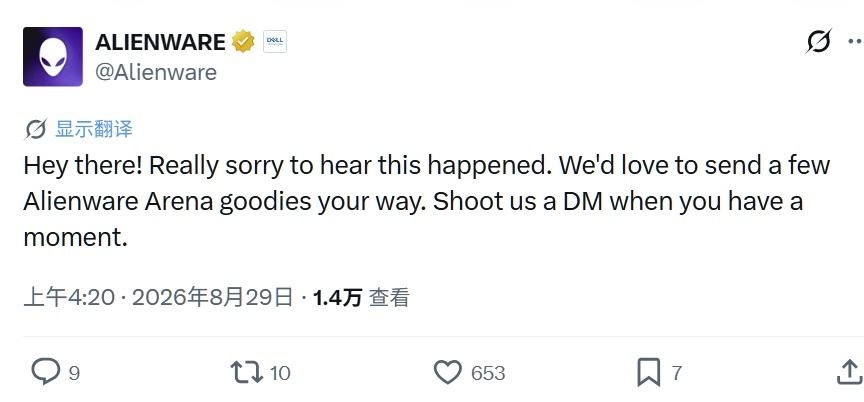The width and height of the screenshot is (864, 402).
Task: Click the 2026年8月29日 date
Action: pyautogui.click(x=212, y=298)
